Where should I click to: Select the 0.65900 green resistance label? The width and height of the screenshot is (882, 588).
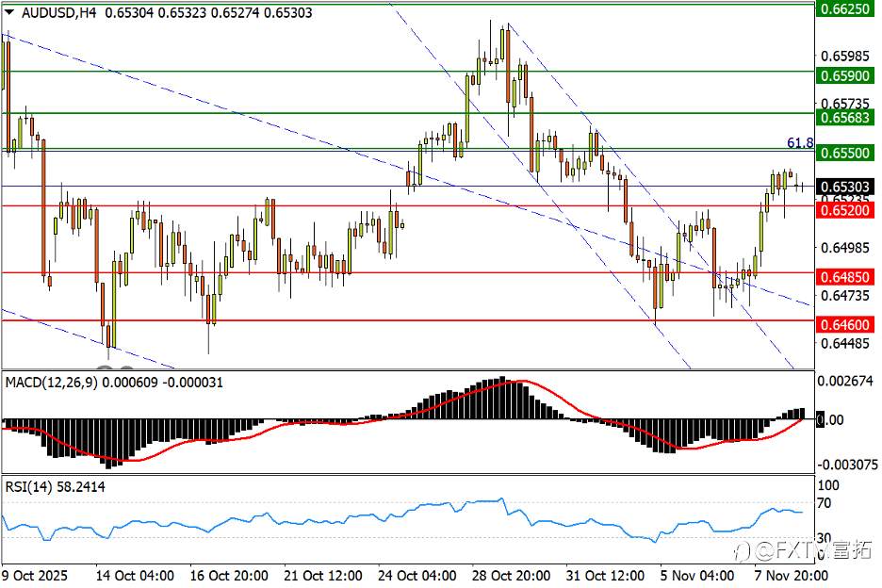point(845,75)
